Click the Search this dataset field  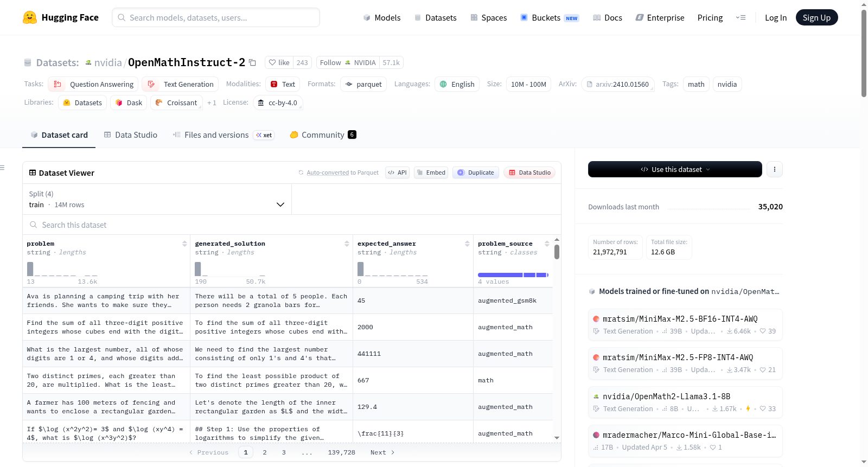click(292, 225)
